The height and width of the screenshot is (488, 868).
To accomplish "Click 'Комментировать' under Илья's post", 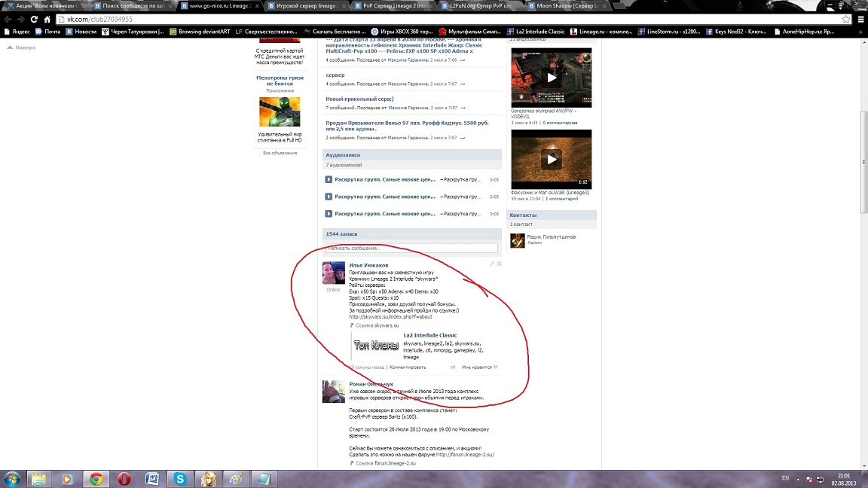I will click(x=408, y=368).
